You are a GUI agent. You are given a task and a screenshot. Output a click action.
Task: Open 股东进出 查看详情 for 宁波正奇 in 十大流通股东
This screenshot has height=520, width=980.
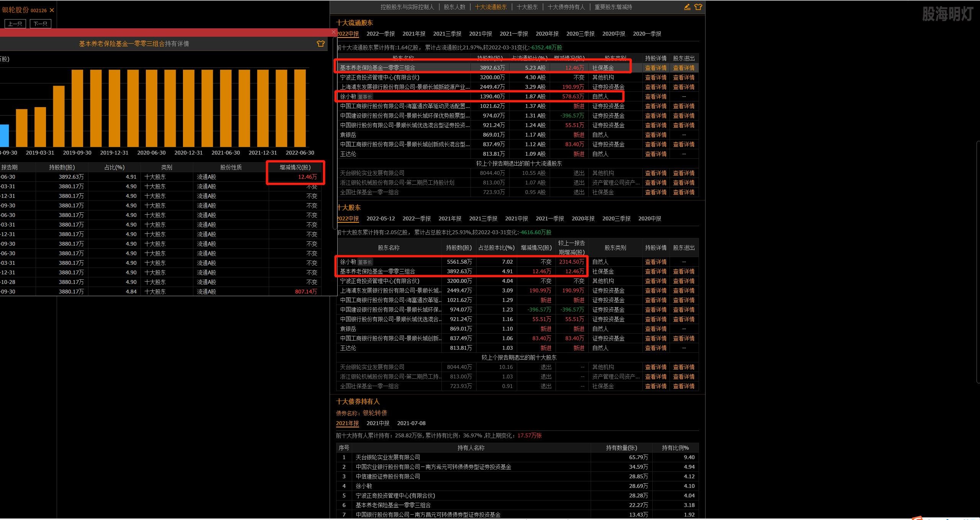click(684, 77)
